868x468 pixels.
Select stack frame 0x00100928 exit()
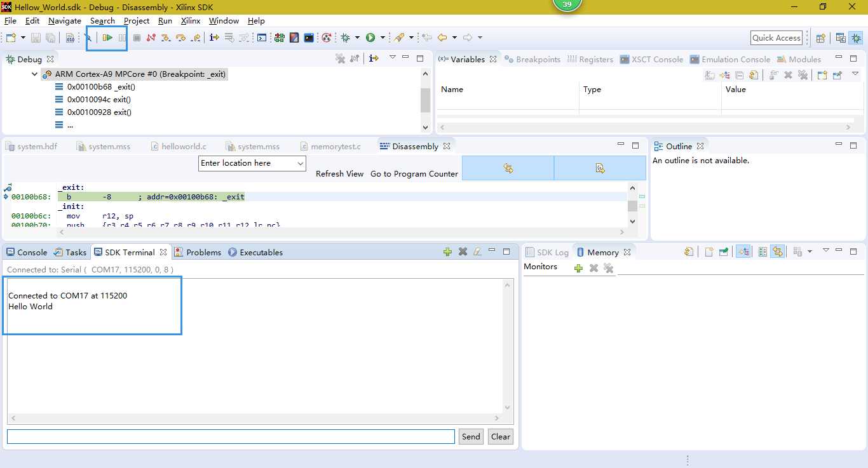(x=99, y=112)
